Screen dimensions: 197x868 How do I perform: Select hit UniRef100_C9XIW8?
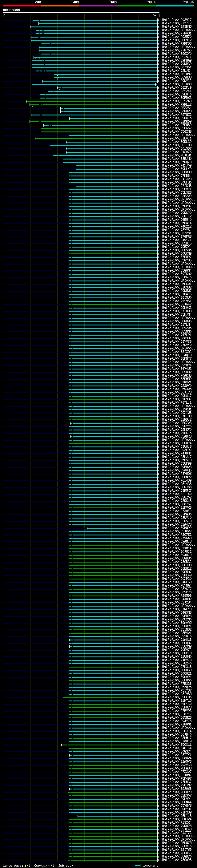click(x=177, y=413)
